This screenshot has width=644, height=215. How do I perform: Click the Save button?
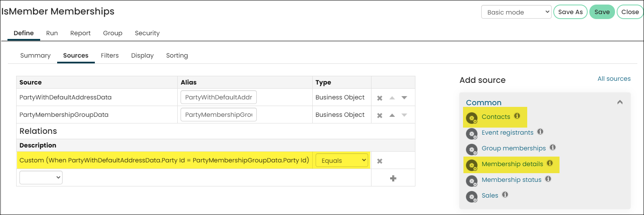coord(602,12)
